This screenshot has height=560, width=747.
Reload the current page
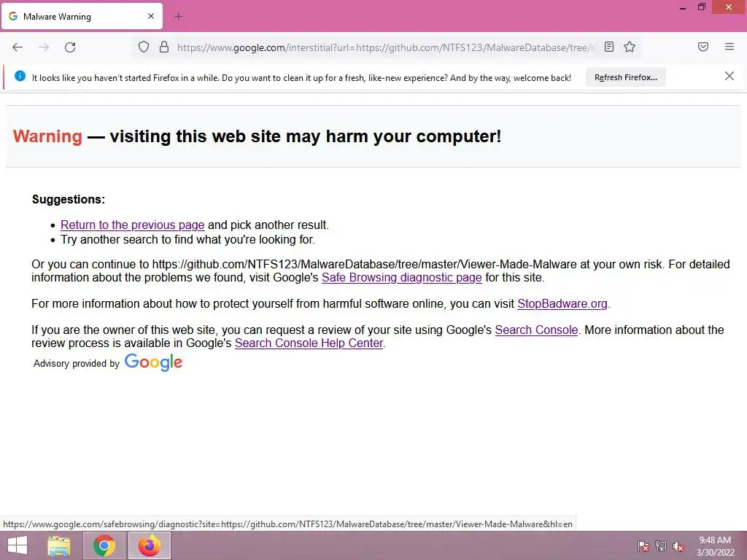[x=70, y=47]
